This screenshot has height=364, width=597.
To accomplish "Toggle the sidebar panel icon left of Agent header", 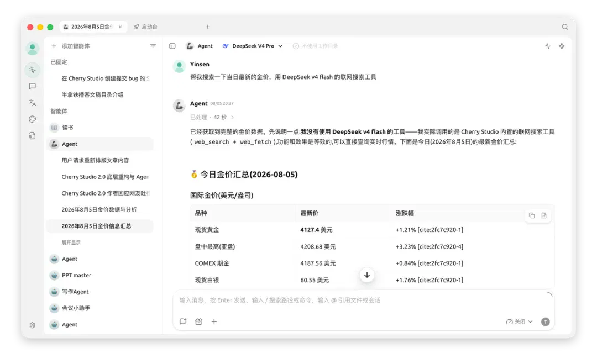I will coord(172,46).
